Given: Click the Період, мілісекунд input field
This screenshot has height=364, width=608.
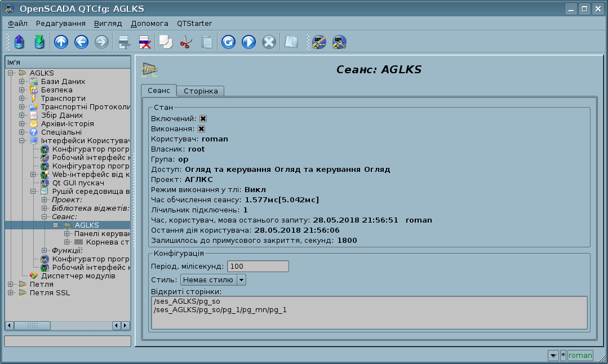Looking at the screenshot, I should (x=258, y=267).
